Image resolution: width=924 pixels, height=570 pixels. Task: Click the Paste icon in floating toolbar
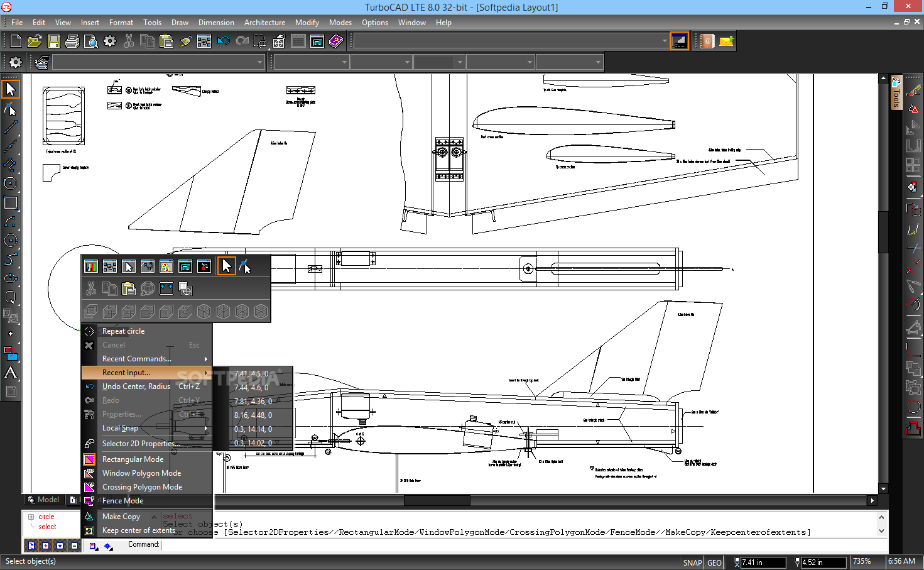pos(129,288)
